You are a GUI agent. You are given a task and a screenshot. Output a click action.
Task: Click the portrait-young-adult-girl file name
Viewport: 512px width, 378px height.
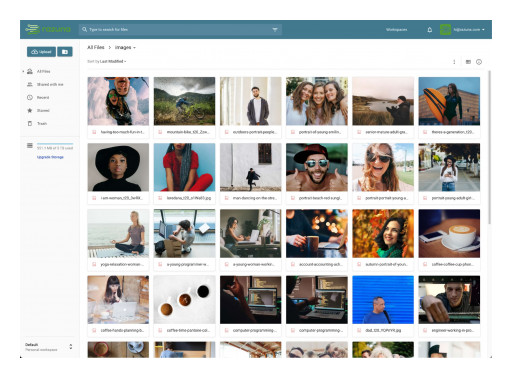click(x=453, y=198)
